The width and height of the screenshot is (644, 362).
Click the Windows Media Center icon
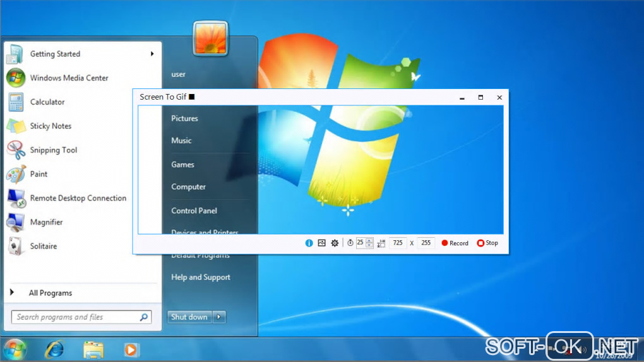(x=16, y=78)
